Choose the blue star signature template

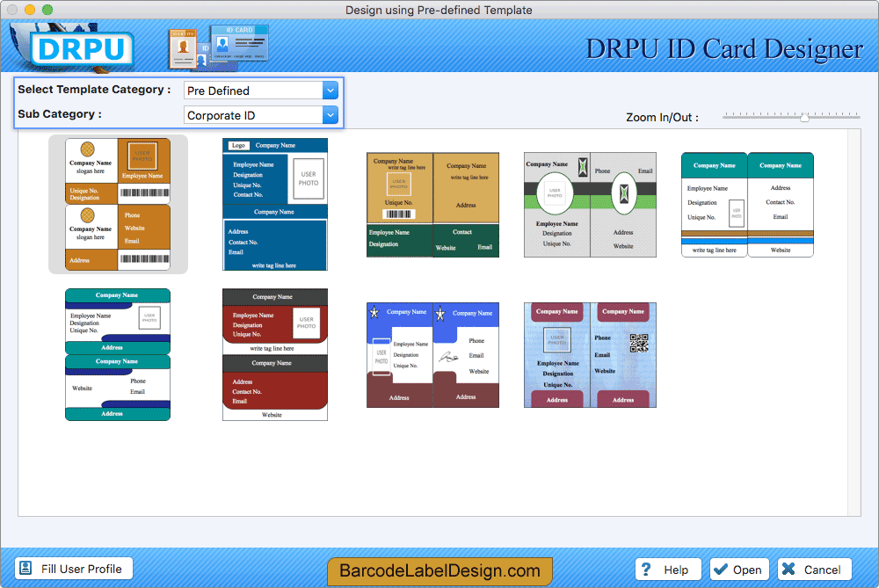432,355
